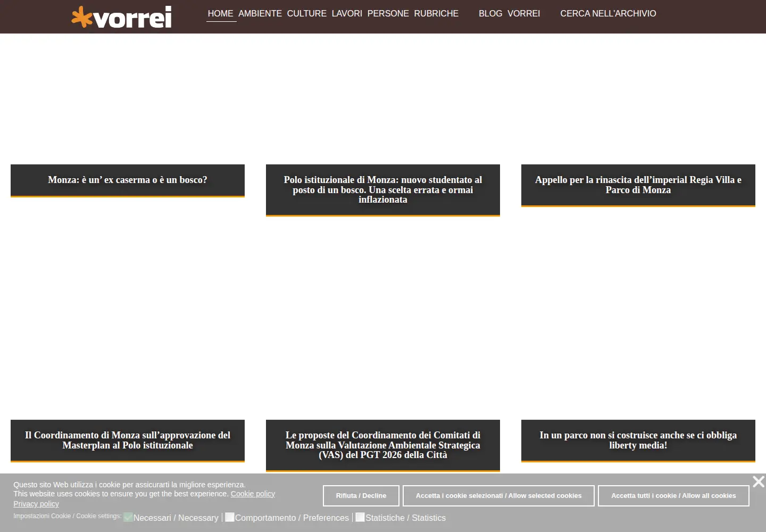
Task: Open article 'Polo istituzionale di Monza: nuovo studentato'
Action: tap(383, 190)
